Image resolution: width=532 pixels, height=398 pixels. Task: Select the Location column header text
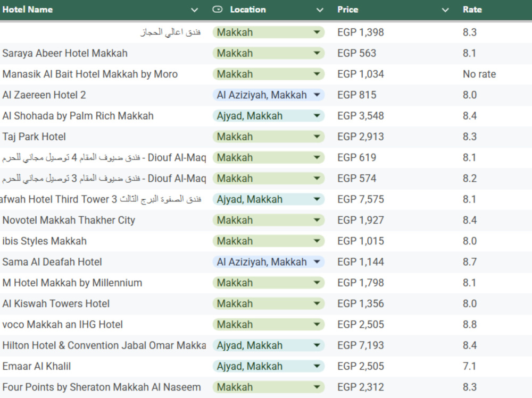pos(248,10)
